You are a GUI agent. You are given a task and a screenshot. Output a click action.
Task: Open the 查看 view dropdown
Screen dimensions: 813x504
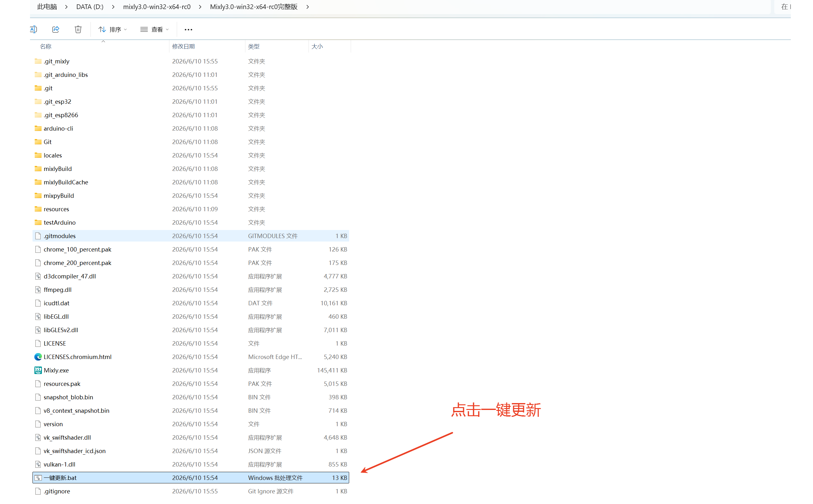[154, 29]
